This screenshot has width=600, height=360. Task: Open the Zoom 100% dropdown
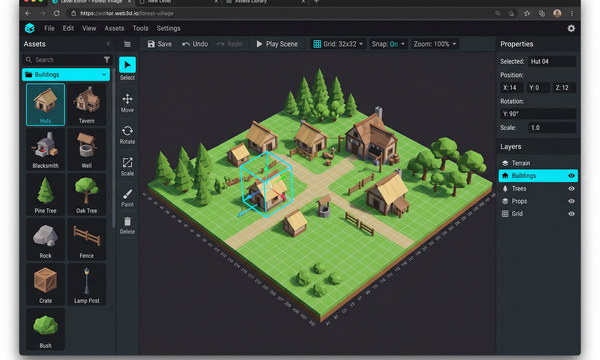pyautogui.click(x=435, y=44)
